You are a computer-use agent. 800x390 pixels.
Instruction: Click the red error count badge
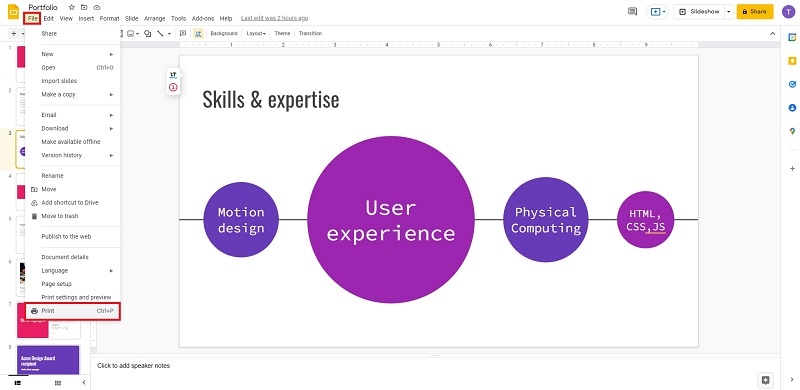coord(173,87)
